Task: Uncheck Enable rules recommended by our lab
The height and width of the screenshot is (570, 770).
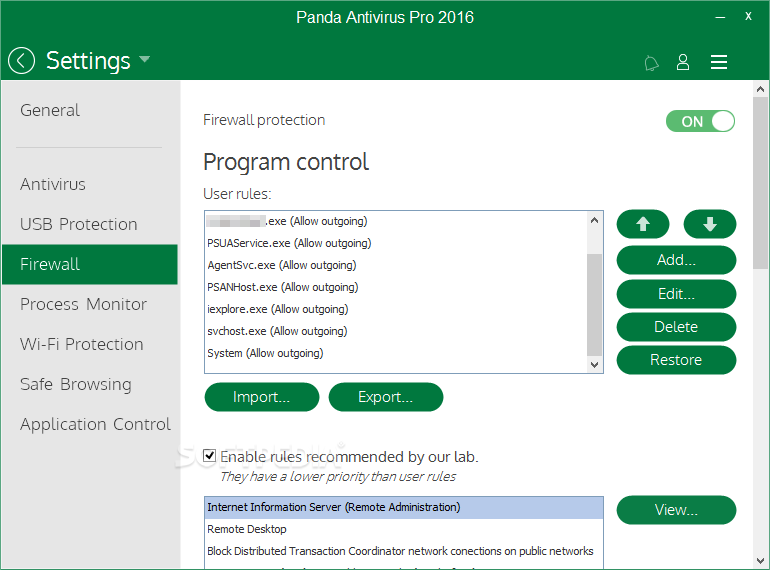Action: click(x=210, y=456)
